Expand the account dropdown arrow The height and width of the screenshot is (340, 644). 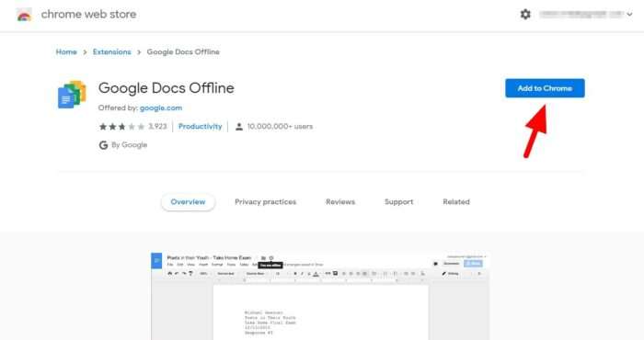click(629, 15)
